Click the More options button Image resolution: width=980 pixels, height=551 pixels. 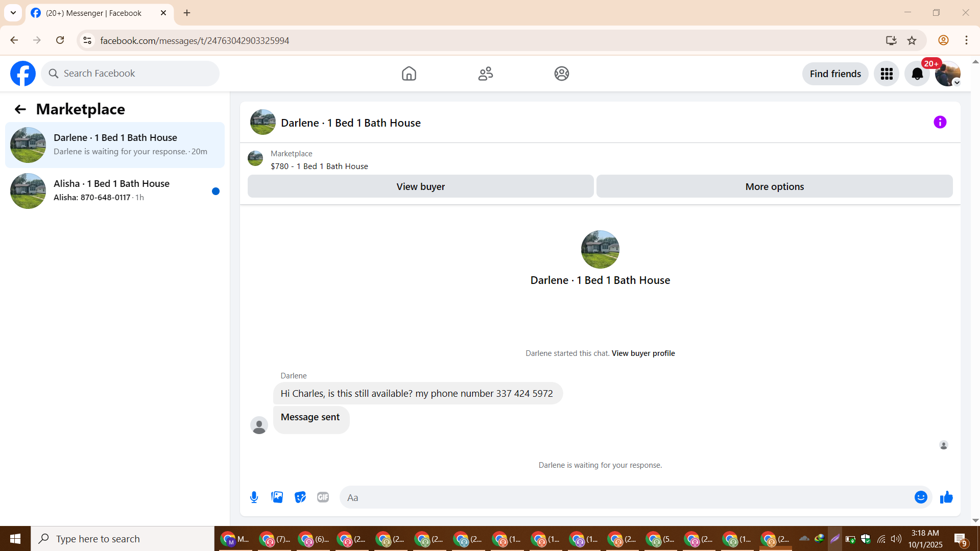click(x=774, y=186)
